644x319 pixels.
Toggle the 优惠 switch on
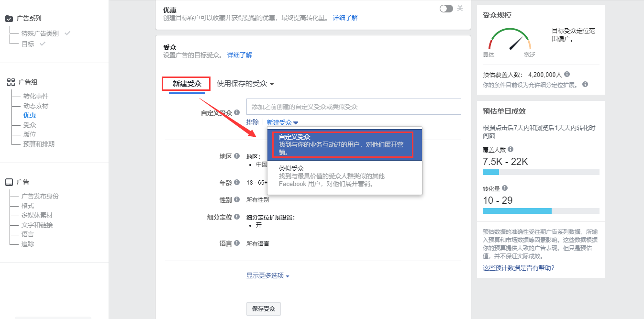click(x=446, y=9)
